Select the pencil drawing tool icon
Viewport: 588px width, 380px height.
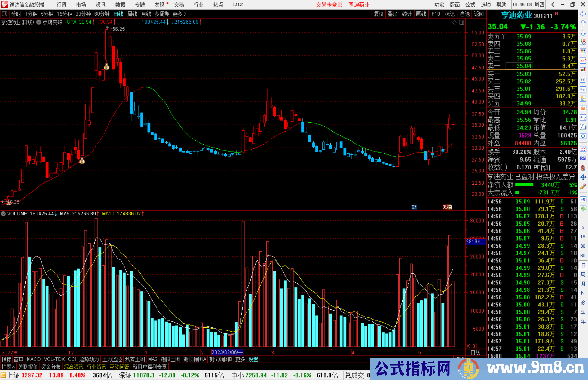pos(583,187)
